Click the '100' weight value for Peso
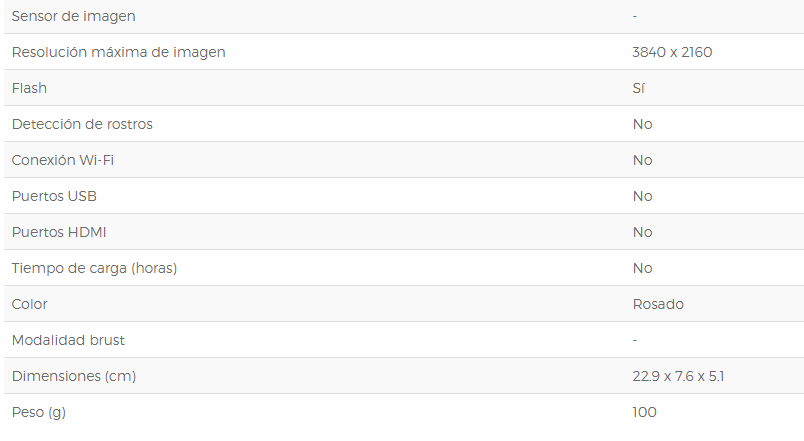Screen dimensions: 804x441 coord(644,412)
